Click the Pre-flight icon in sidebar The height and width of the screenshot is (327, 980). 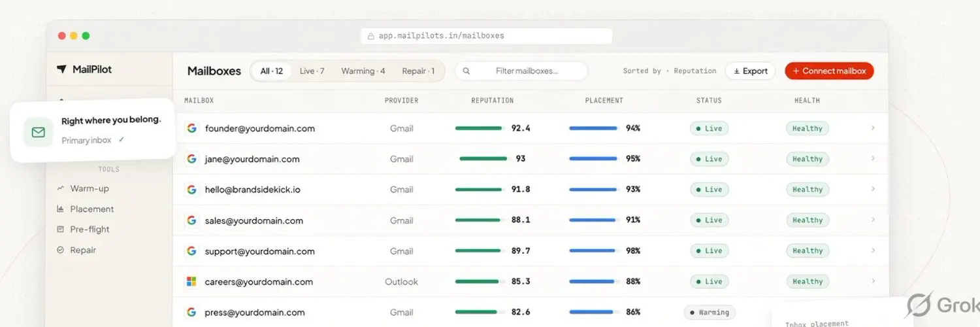tap(61, 230)
